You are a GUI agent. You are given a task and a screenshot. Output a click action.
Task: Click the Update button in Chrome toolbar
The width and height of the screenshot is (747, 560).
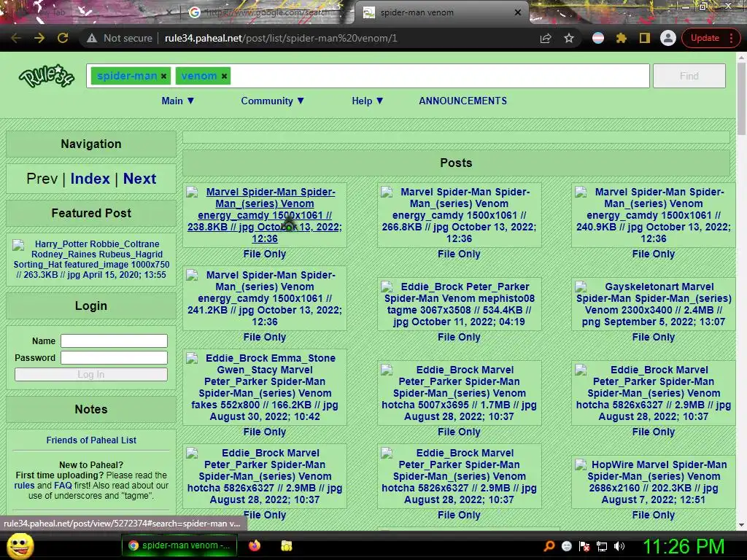pyautogui.click(x=705, y=38)
